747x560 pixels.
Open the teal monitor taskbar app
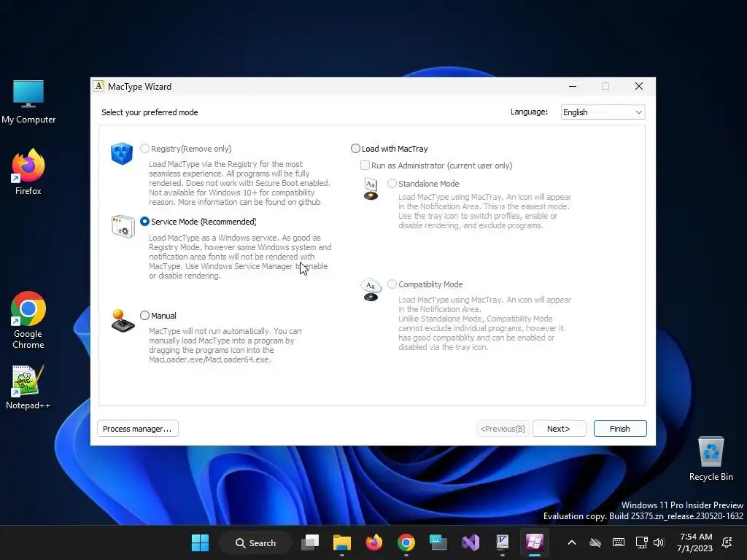tap(438, 542)
